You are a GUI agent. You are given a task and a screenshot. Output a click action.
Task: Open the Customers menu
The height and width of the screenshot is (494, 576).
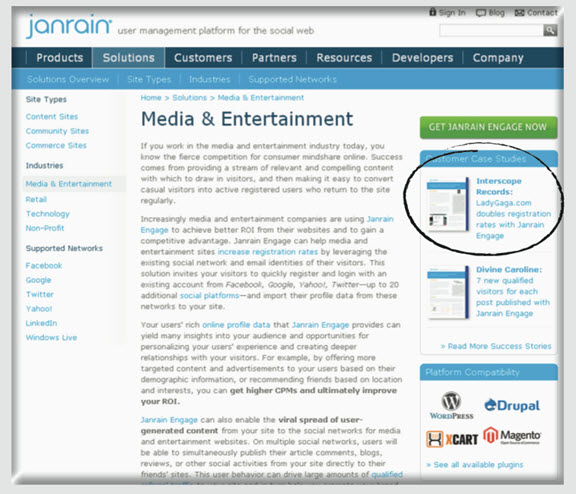(x=203, y=58)
